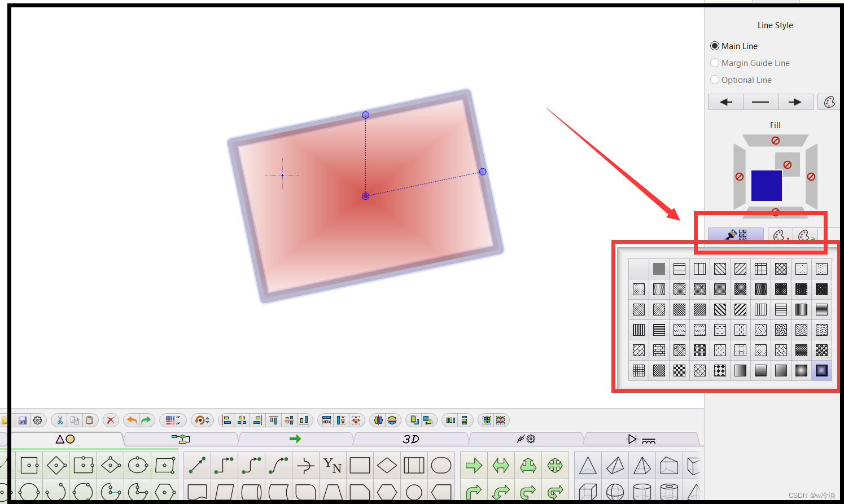Undo the last action

132,420
